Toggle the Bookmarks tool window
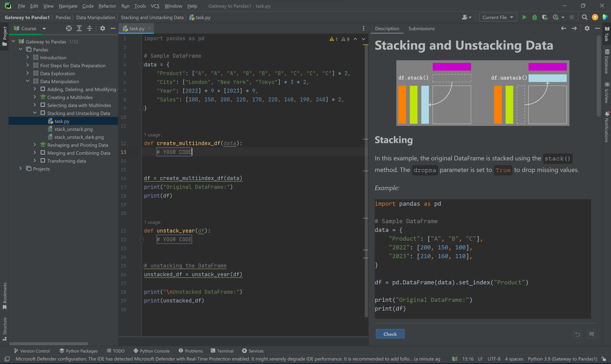 click(x=4, y=296)
